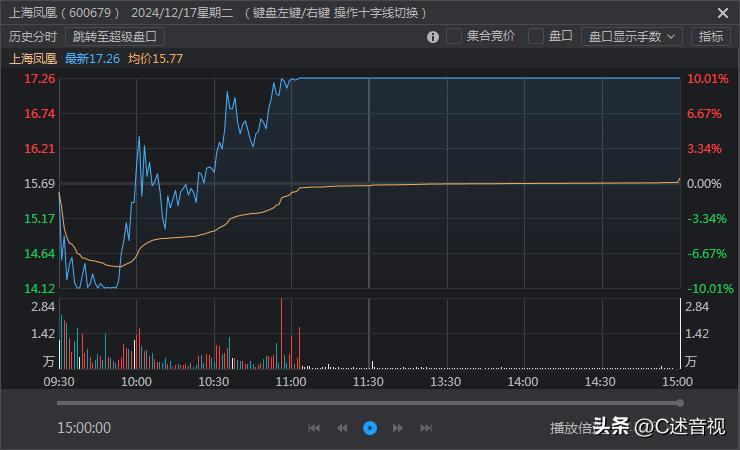The height and width of the screenshot is (450, 740).
Task: Close the history chart window
Action: [722, 13]
